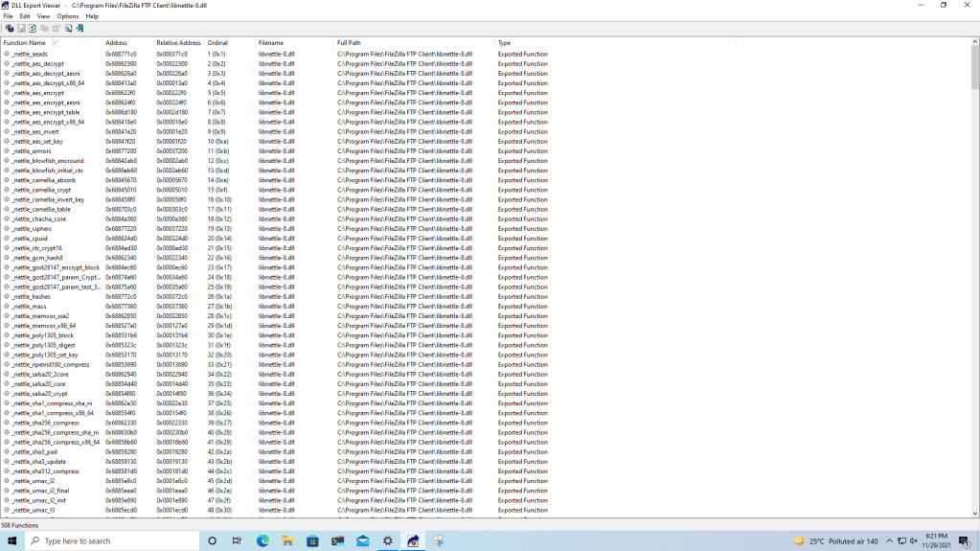Image resolution: width=980 pixels, height=551 pixels.
Task: Click the vertical scrollbar down arrow
Action: 974,515
